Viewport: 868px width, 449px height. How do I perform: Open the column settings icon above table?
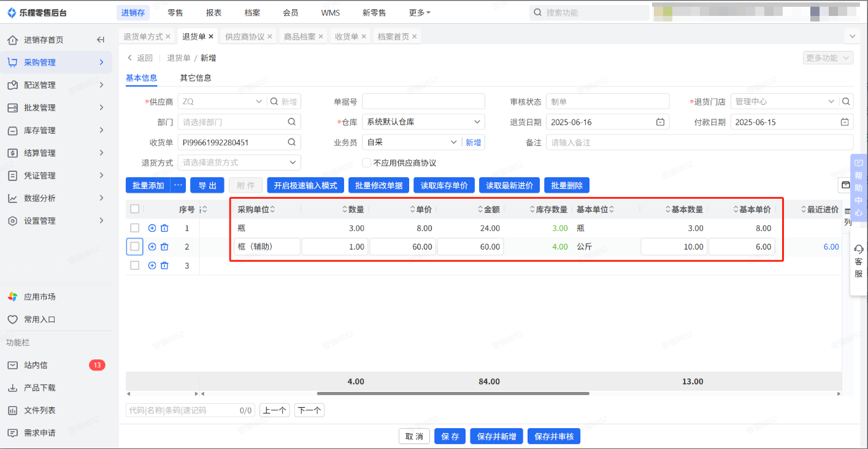[x=845, y=185]
